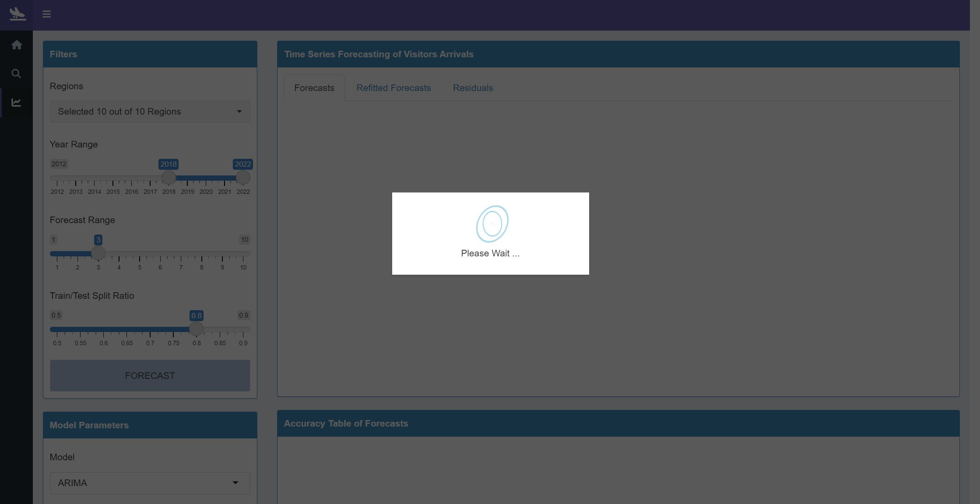
Task: Click the Accuracy Table of Forecasts header
Action: point(618,423)
